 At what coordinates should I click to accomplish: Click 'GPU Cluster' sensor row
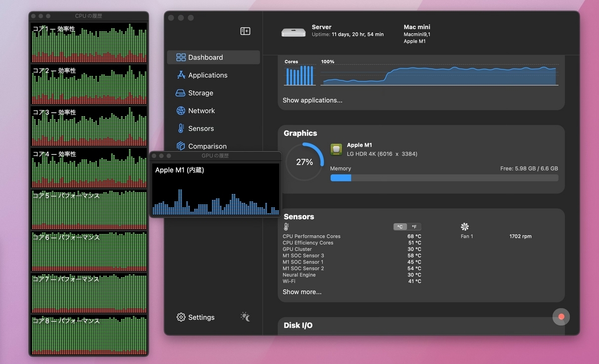tap(352, 249)
